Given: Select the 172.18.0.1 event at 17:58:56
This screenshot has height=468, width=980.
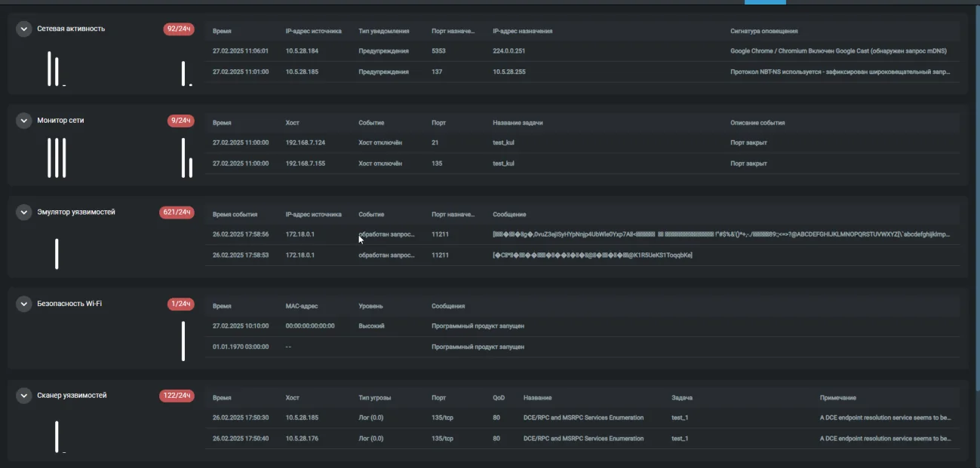Looking at the screenshot, I should click(585, 234).
